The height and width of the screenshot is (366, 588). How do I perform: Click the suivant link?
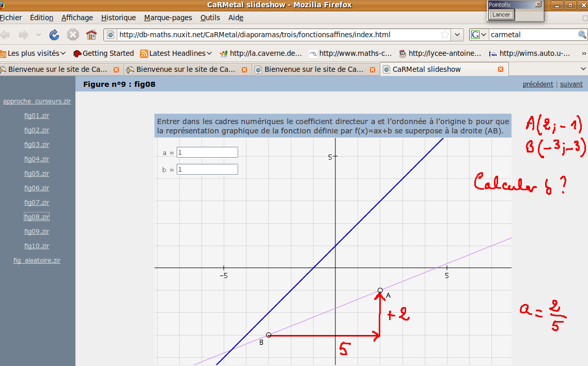tap(571, 84)
